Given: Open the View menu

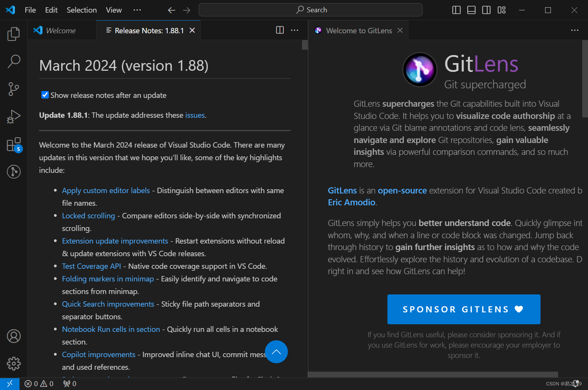Looking at the screenshot, I should tap(114, 10).
